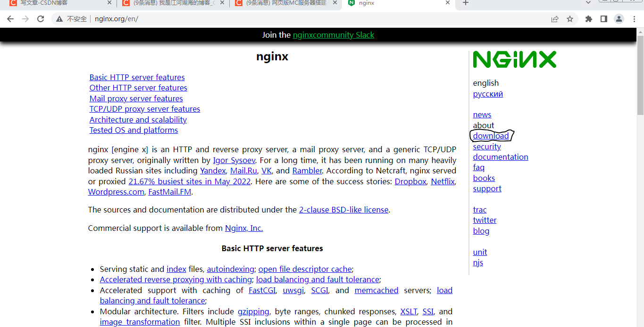Close the 写文章-CSDN博客 tab

[109, 3]
